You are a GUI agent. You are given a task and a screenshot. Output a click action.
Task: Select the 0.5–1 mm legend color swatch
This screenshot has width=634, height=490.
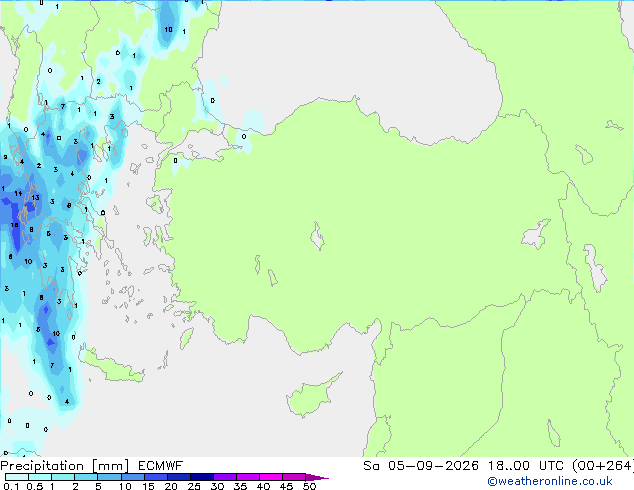pos(40,477)
